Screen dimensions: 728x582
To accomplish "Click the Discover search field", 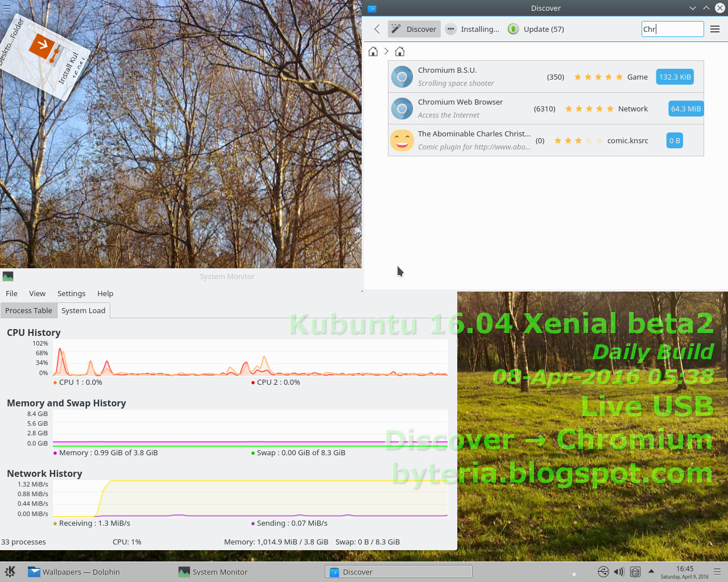I will coord(672,29).
